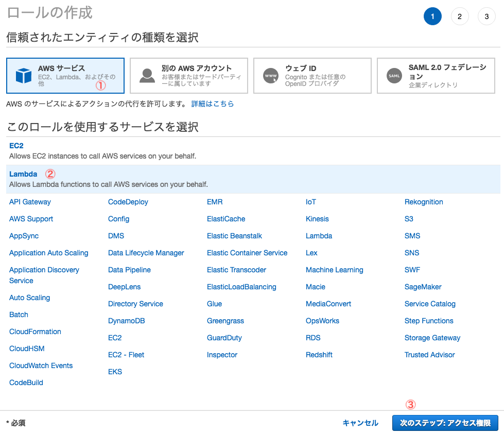The height and width of the screenshot is (434, 504).
Task: Select the highlighted EC2 service row
Action: click(253, 151)
